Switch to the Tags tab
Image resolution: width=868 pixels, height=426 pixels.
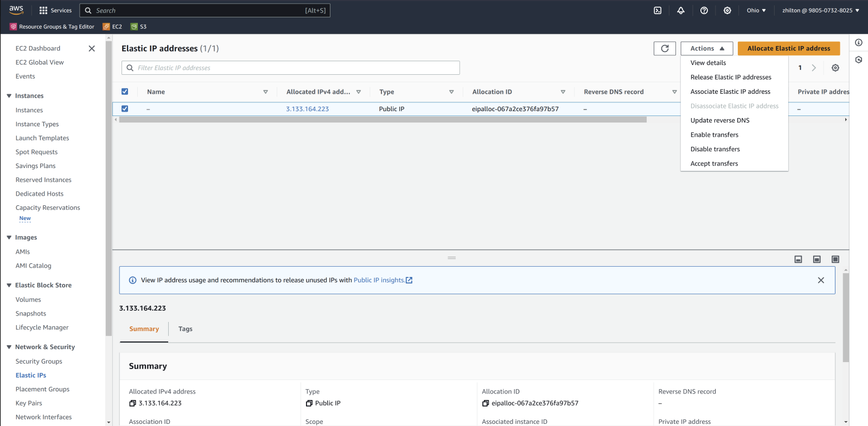click(x=186, y=329)
